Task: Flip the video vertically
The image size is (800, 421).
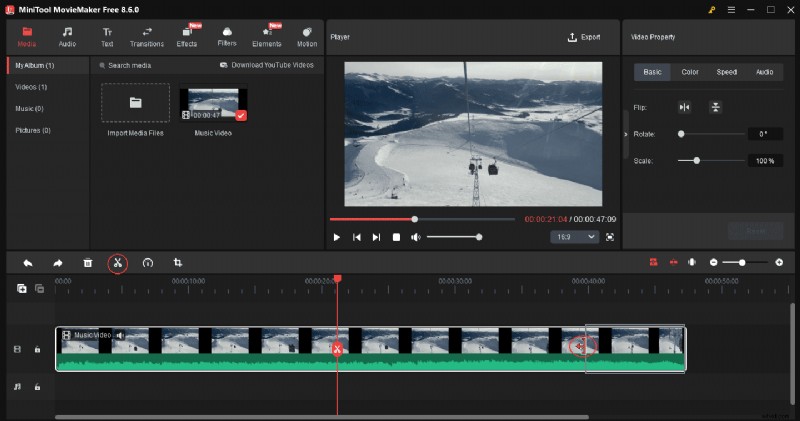Action: 715,107
